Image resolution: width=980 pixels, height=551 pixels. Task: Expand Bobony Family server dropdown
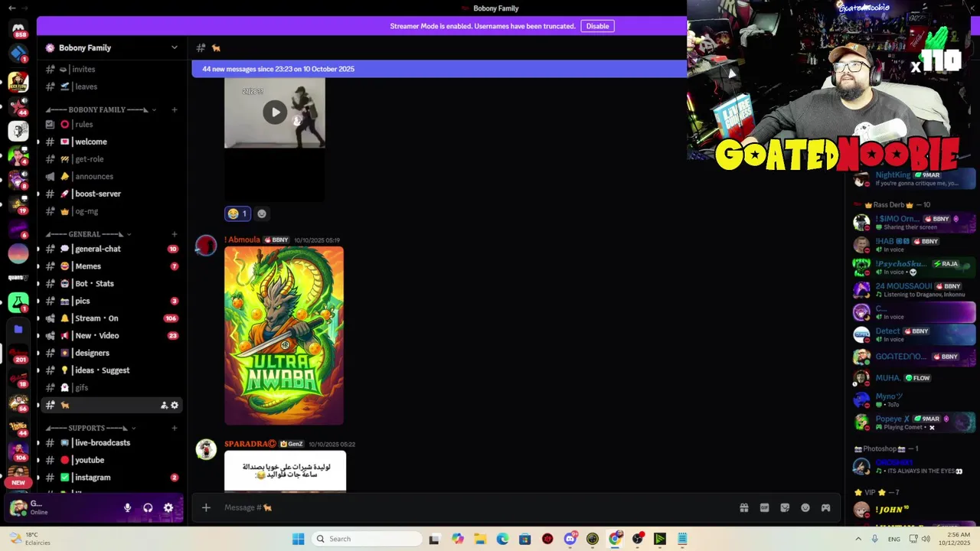pyautogui.click(x=175, y=47)
